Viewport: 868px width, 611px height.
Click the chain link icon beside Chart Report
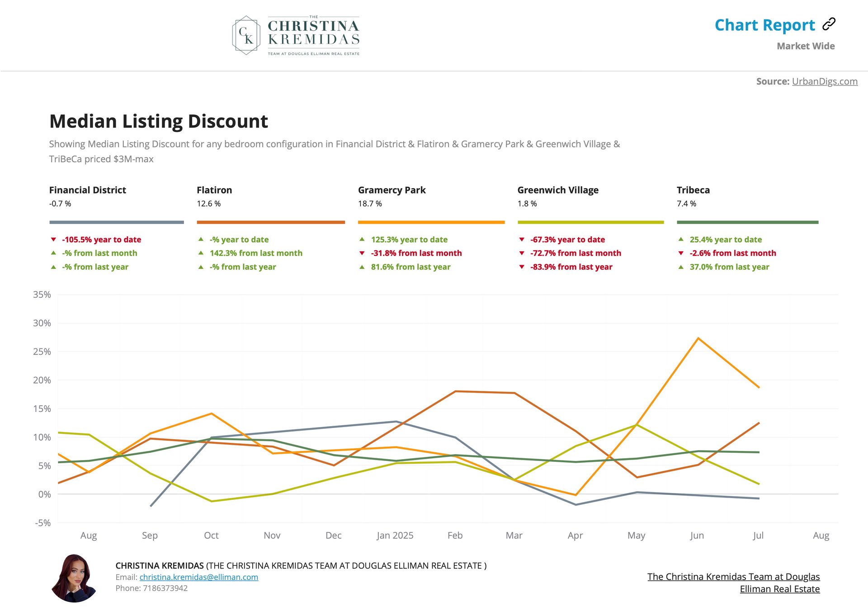pos(829,24)
